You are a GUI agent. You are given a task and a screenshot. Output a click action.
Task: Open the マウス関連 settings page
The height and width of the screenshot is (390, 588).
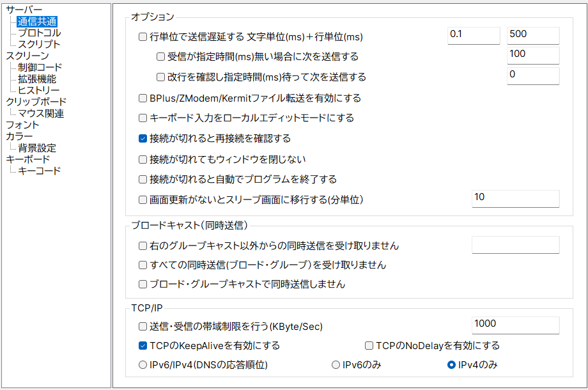tap(41, 113)
